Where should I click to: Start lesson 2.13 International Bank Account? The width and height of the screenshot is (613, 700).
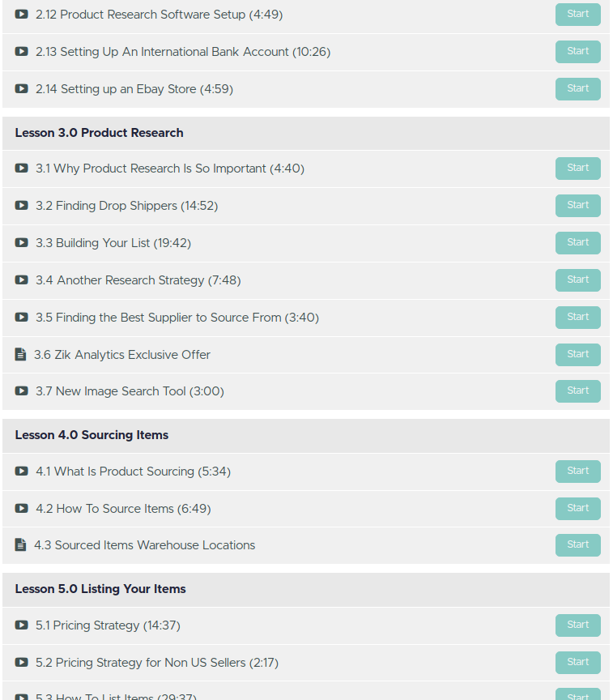[x=577, y=52]
